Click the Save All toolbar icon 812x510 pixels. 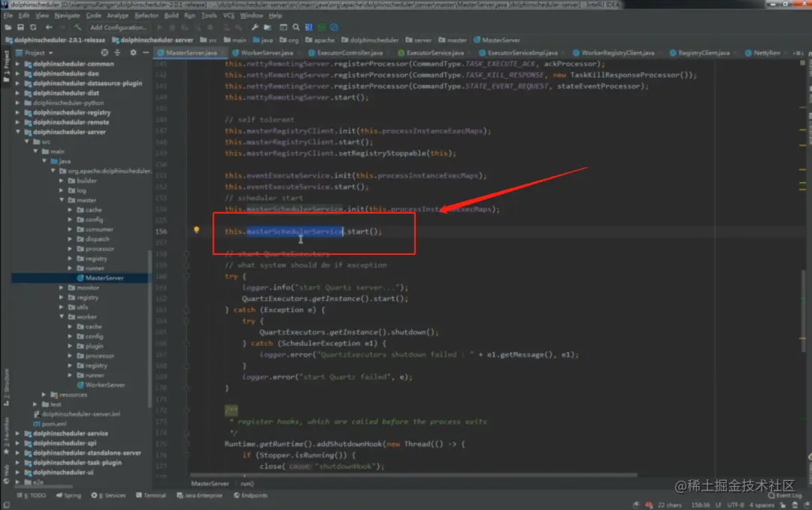coord(21,27)
